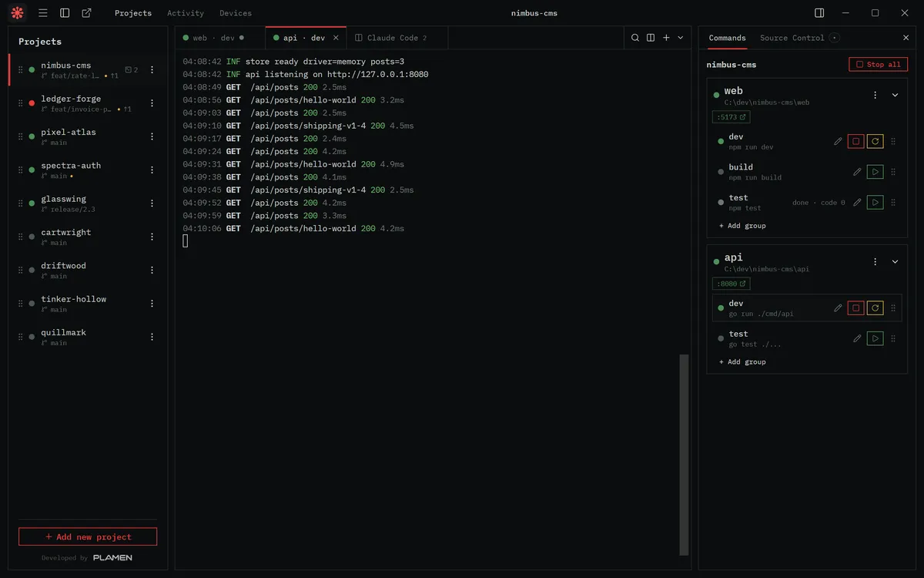Open port :8080 link badge
The image size is (924, 578).
coord(731,284)
